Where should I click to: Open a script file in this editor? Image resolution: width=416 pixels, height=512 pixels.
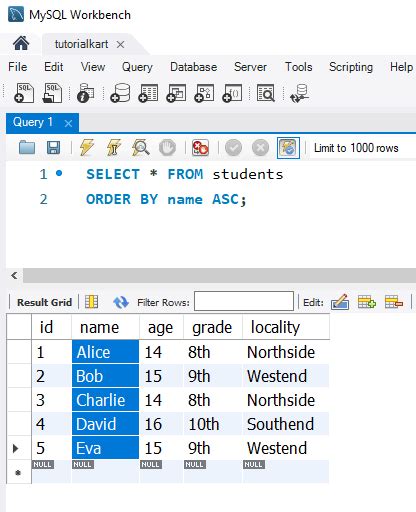tap(27, 147)
